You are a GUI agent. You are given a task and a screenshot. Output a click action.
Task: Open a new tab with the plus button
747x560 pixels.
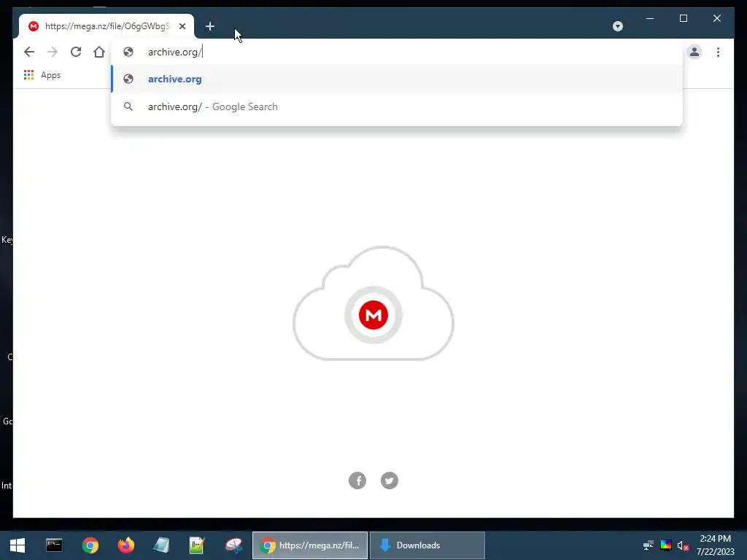point(210,26)
